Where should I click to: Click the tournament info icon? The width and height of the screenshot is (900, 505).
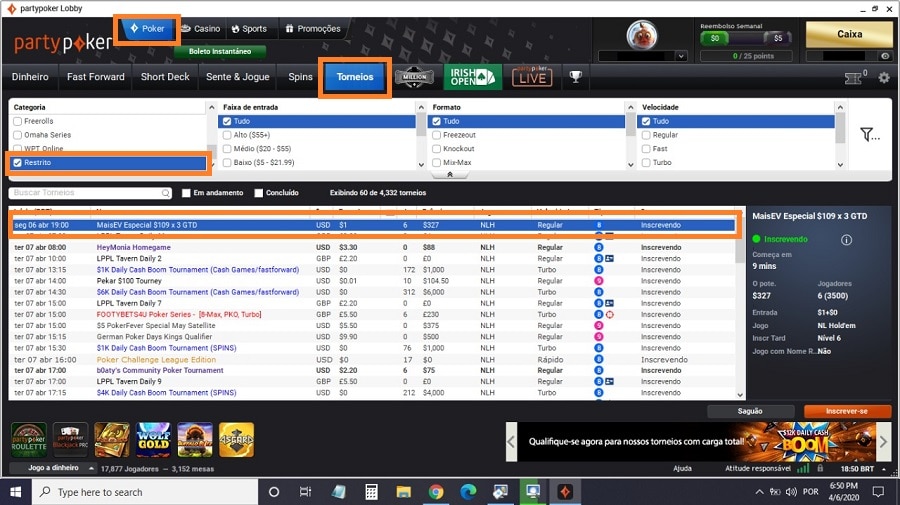coord(847,240)
